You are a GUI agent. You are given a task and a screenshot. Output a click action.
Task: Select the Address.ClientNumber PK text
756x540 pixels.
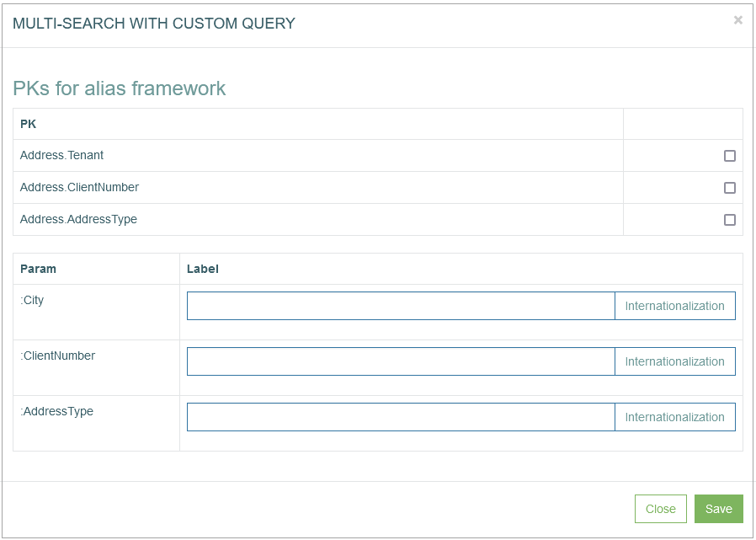click(79, 187)
